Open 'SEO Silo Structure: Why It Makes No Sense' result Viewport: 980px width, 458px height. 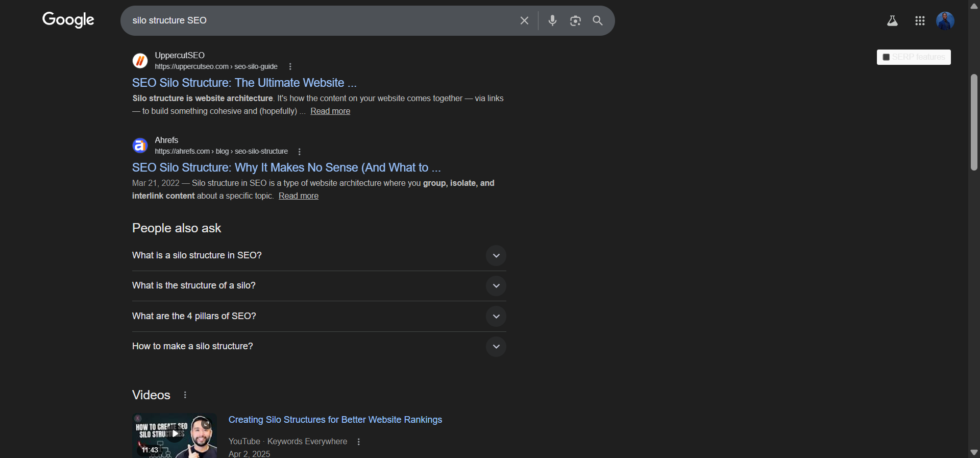tap(286, 167)
